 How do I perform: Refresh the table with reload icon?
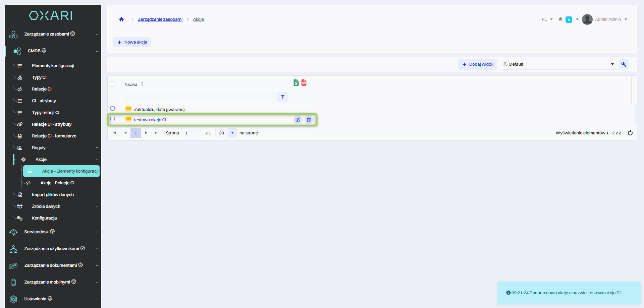[630, 133]
